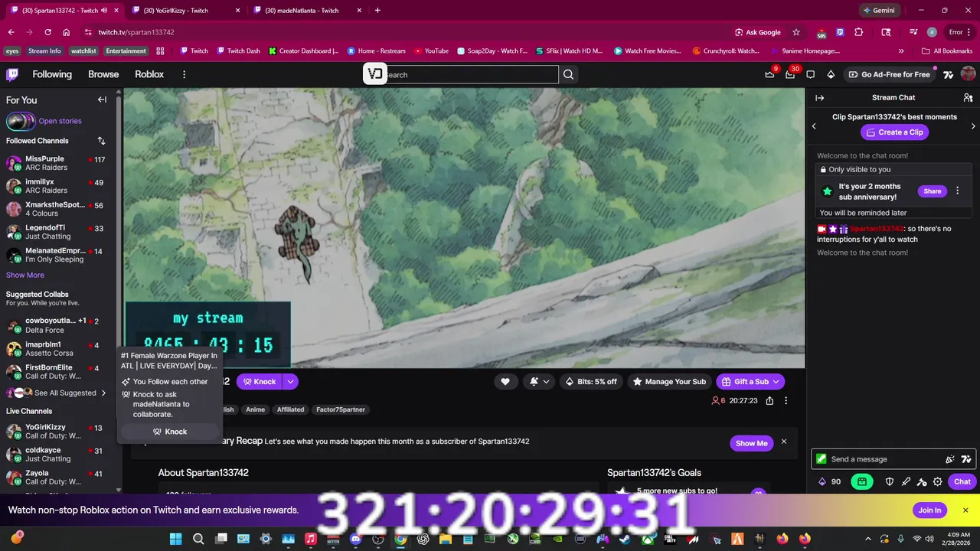
Task: Click the Show Me recap button
Action: click(x=751, y=443)
